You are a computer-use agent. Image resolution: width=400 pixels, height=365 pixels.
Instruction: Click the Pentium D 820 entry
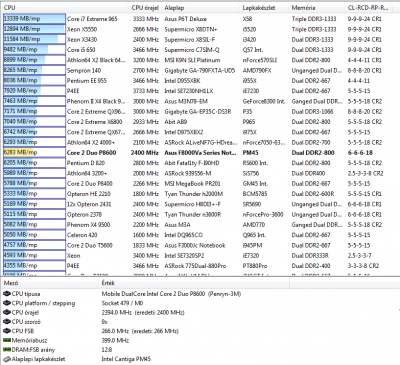[x=86, y=163]
